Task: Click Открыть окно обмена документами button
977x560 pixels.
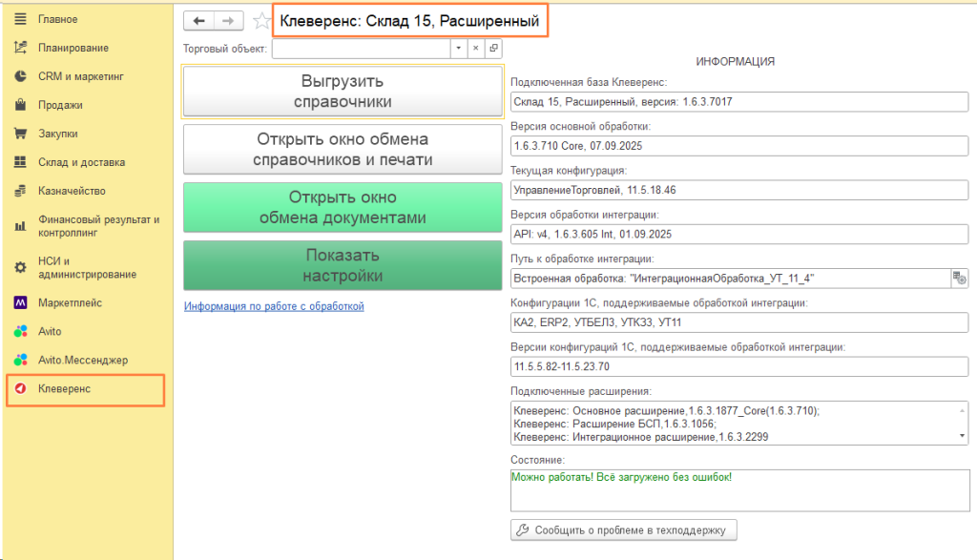Action: 342,207
